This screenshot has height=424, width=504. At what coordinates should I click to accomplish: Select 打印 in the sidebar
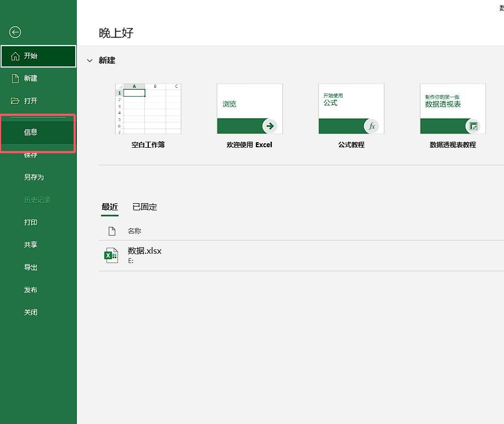pyautogui.click(x=38, y=222)
